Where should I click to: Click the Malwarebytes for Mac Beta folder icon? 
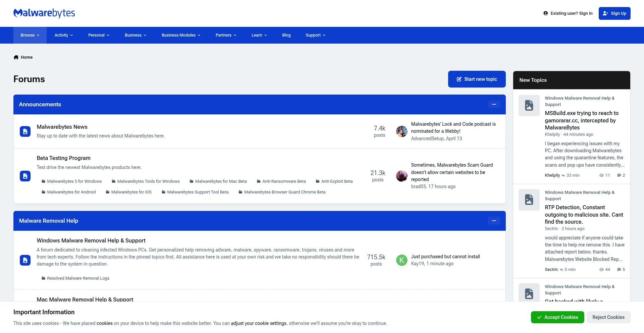click(x=192, y=181)
